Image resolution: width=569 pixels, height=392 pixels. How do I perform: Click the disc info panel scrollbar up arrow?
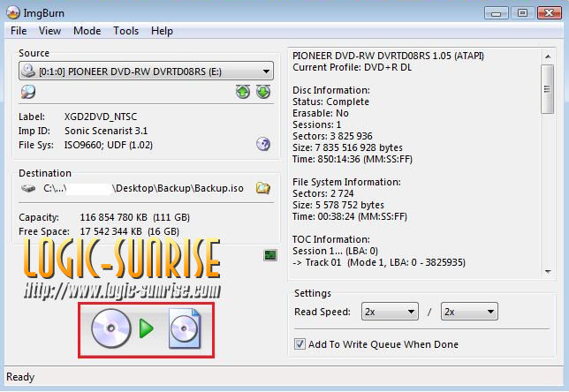click(x=548, y=56)
